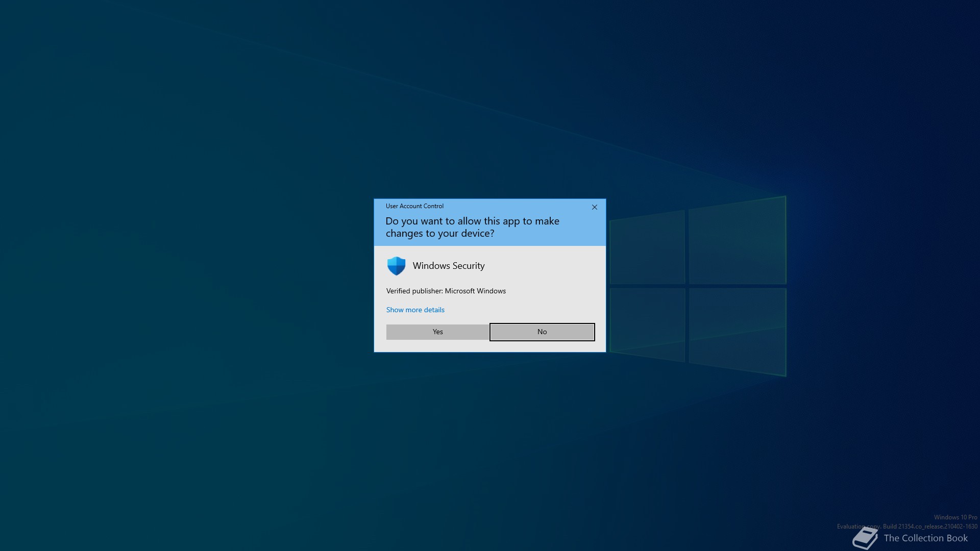
Task: Open the Show more details link
Action: (x=415, y=310)
